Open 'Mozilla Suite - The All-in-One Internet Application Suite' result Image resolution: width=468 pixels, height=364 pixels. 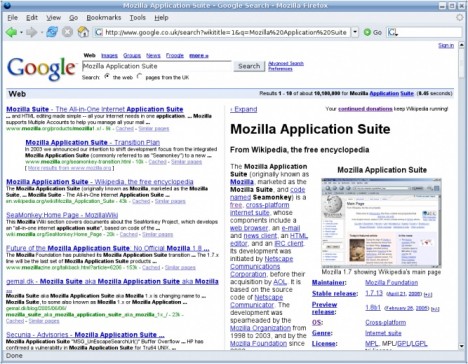[95, 109]
